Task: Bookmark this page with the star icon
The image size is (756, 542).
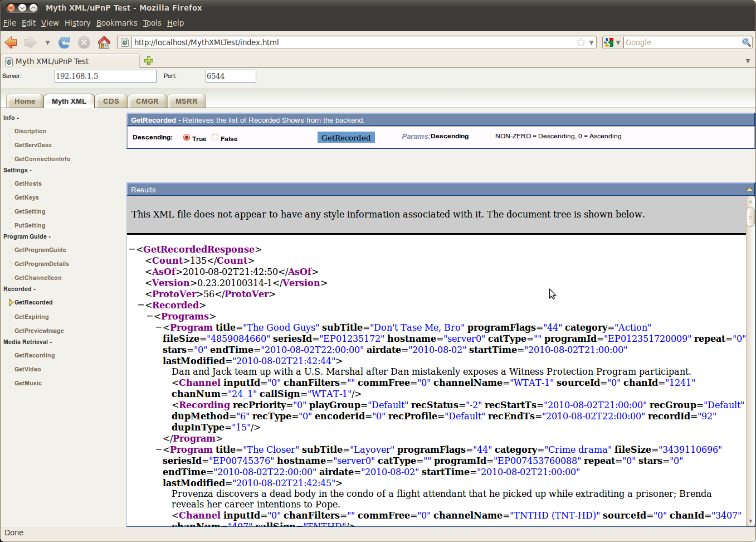Action: pos(581,42)
